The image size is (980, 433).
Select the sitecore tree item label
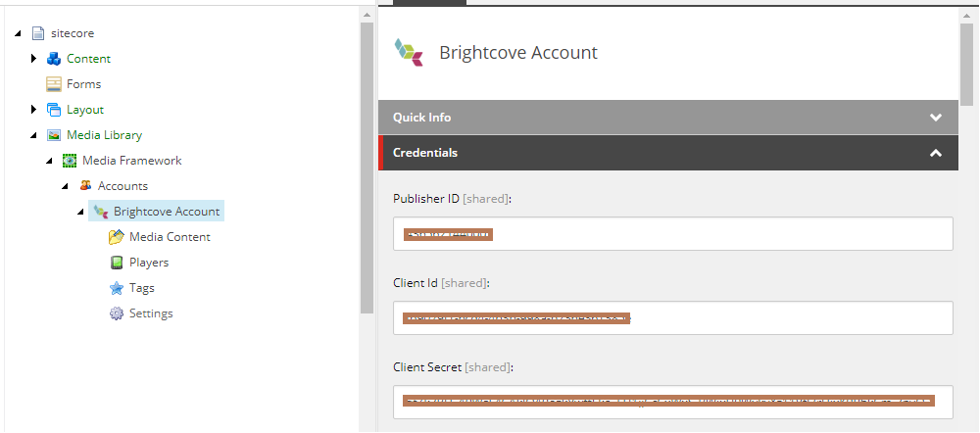click(x=73, y=33)
